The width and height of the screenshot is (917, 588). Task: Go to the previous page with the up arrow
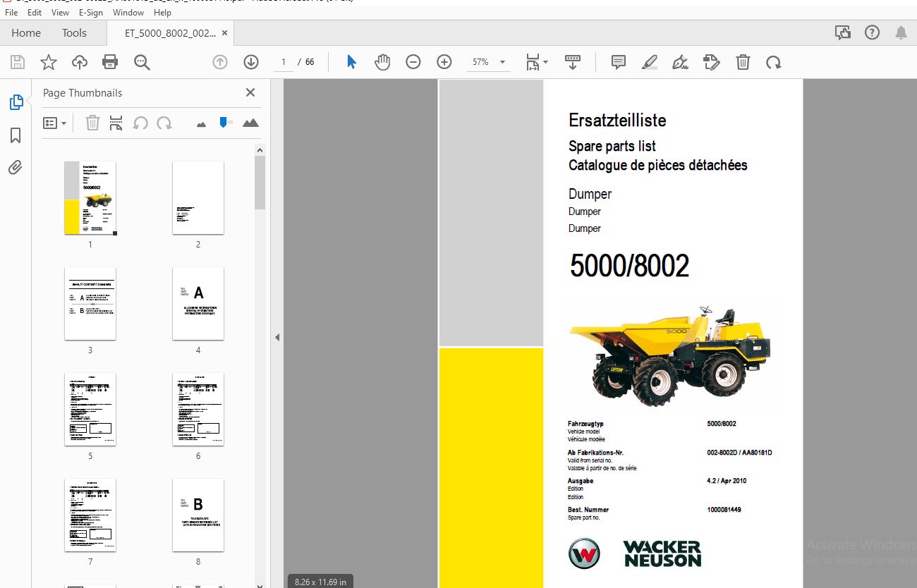[220, 62]
